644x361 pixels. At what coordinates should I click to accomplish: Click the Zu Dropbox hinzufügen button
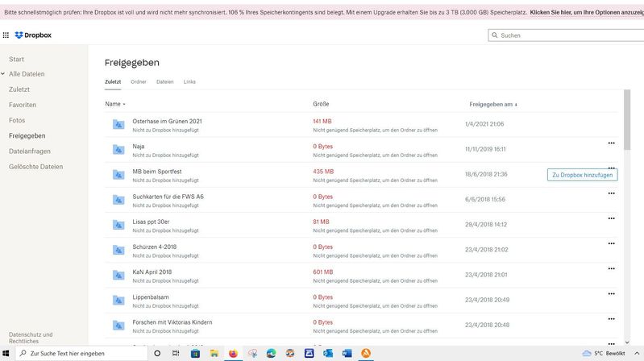pyautogui.click(x=582, y=175)
